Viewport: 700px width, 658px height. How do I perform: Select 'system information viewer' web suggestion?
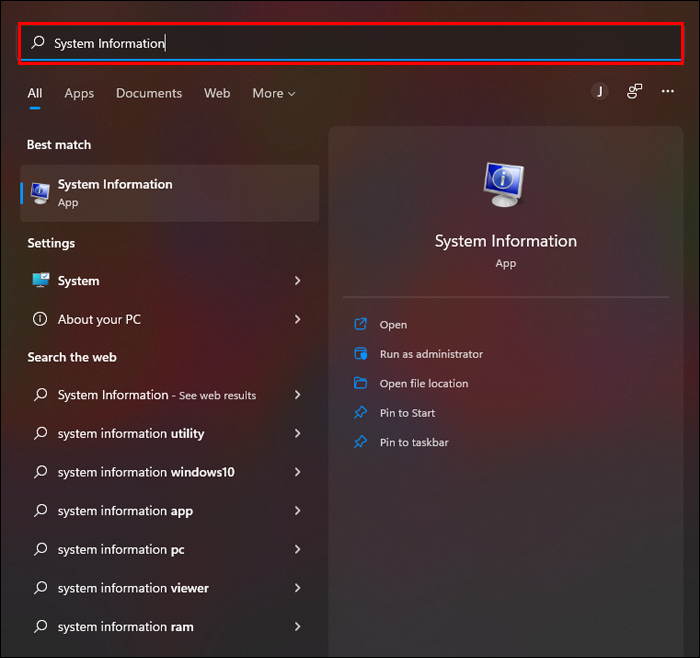(170, 588)
